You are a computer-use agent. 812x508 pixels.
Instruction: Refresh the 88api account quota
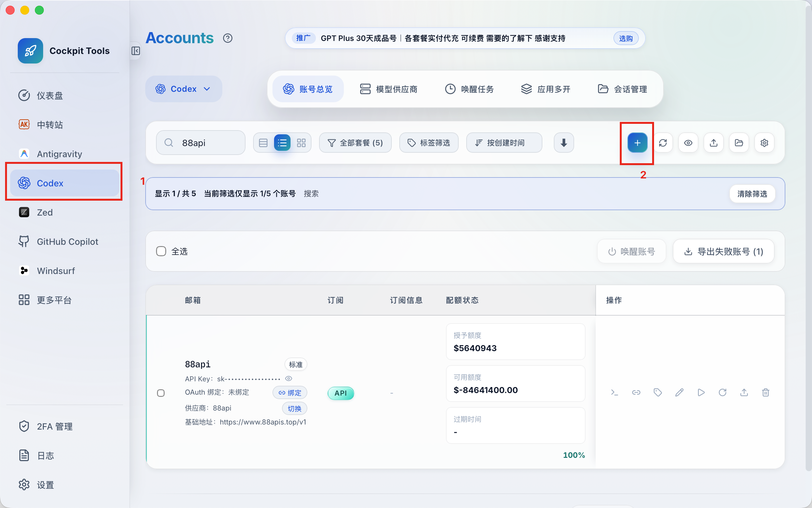[x=723, y=392]
